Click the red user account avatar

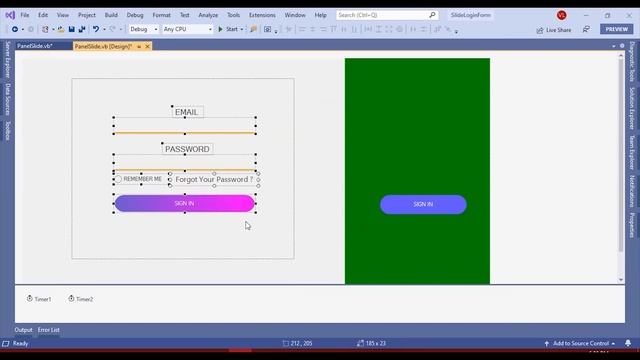point(562,15)
